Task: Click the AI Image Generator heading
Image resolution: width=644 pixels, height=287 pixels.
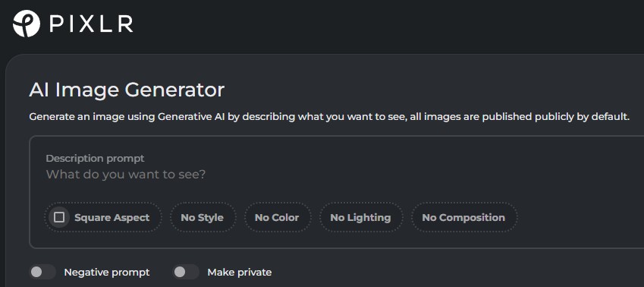Action: click(127, 90)
